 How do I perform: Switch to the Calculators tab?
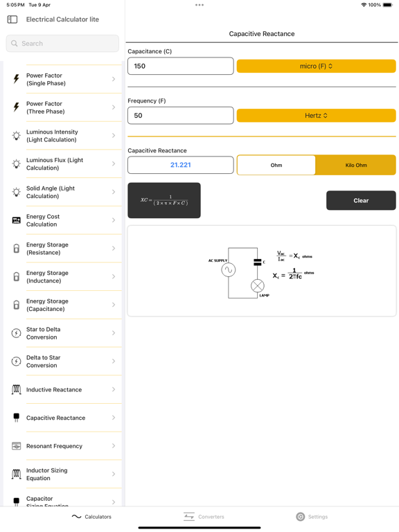[x=91, y=517]
